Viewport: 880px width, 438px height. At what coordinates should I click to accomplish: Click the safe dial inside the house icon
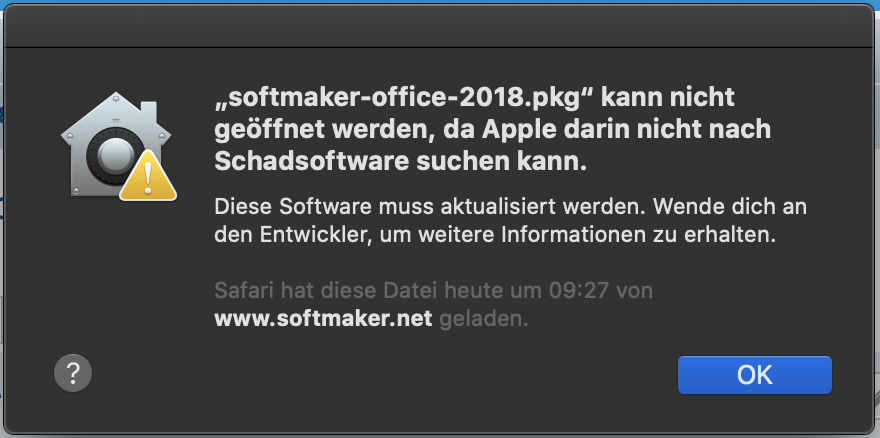tap(116, 155)
